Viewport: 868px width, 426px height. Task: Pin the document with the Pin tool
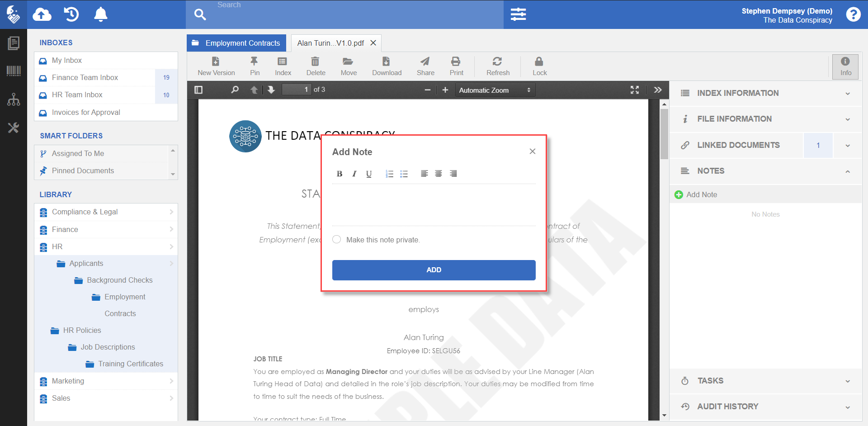[x=255, y=66]
